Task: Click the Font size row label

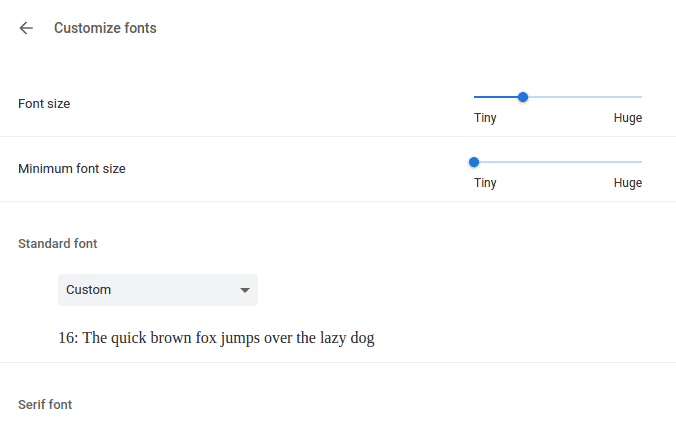Action: point(44,104)
